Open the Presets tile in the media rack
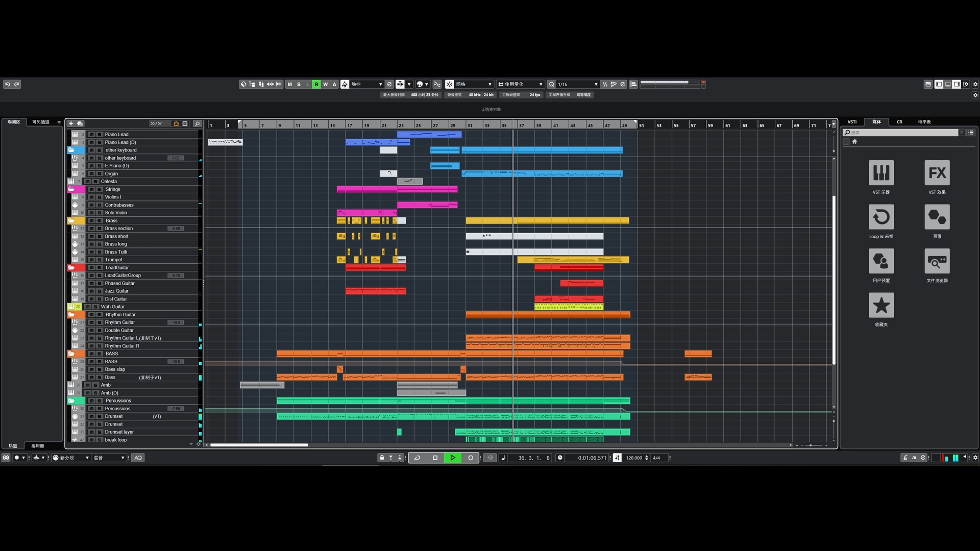The height and width of the screenshot is (551, 980). [x=937, y=217]
